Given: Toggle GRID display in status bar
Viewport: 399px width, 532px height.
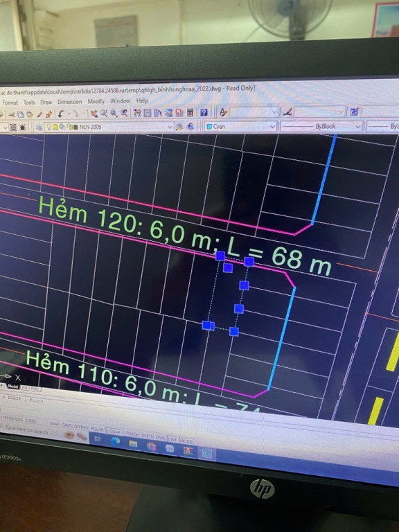Looking at the screenshot, I should click(66, 425).
